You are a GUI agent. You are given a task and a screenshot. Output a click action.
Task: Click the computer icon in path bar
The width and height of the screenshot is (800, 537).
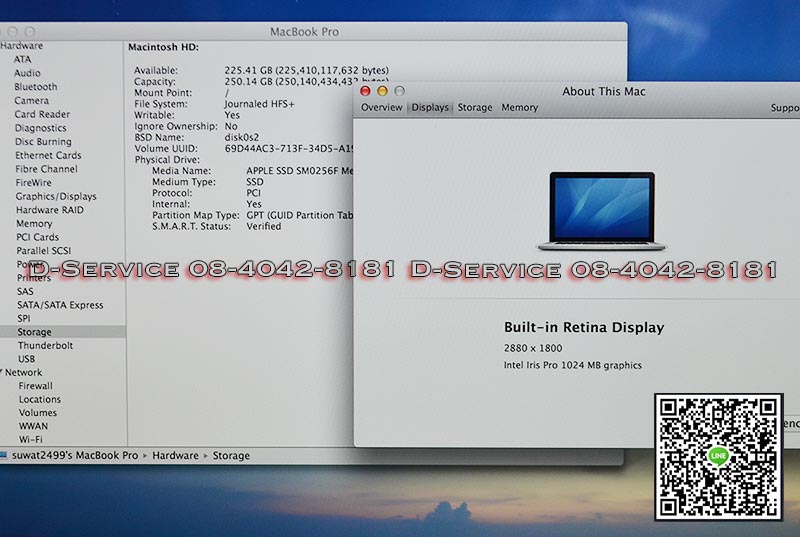click(4, 455)
